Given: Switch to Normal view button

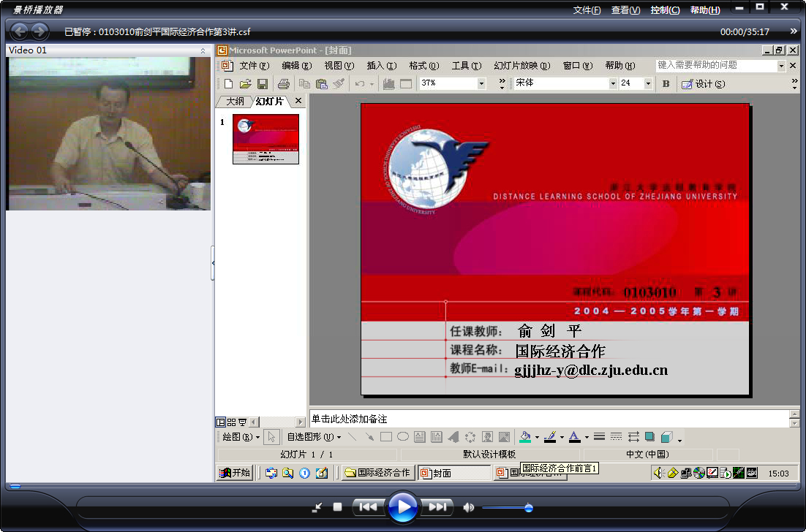Looking at the screenshot, I should click(220, 422).
